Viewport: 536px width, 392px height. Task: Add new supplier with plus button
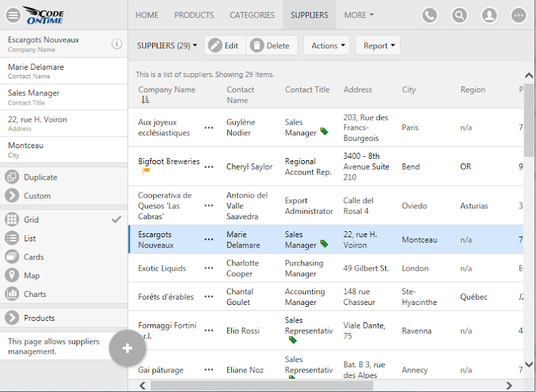[x=127, y=348]
